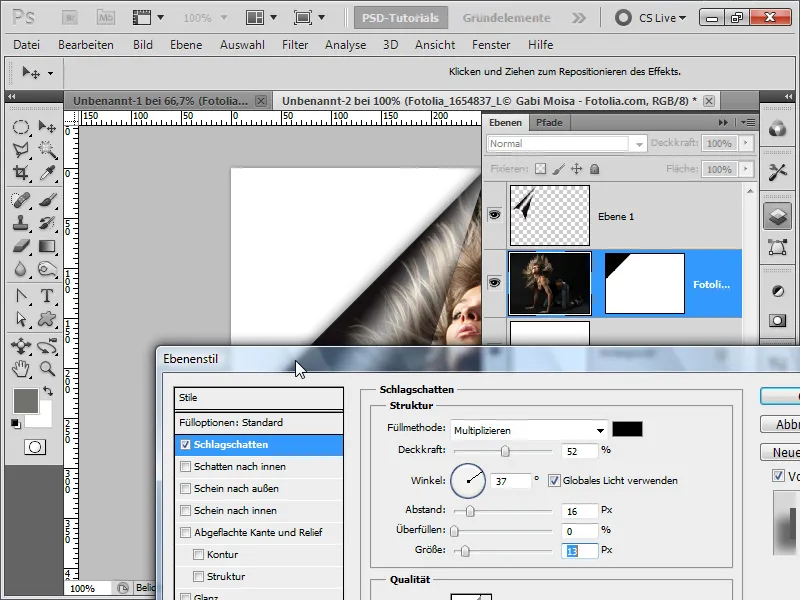Lock layer position in Fixieren row

click(x=576, y=169)
